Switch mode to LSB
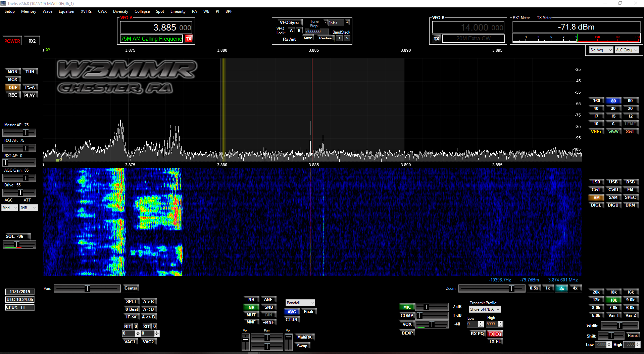This screenshot has height=354, width=644. click(596, 182)
